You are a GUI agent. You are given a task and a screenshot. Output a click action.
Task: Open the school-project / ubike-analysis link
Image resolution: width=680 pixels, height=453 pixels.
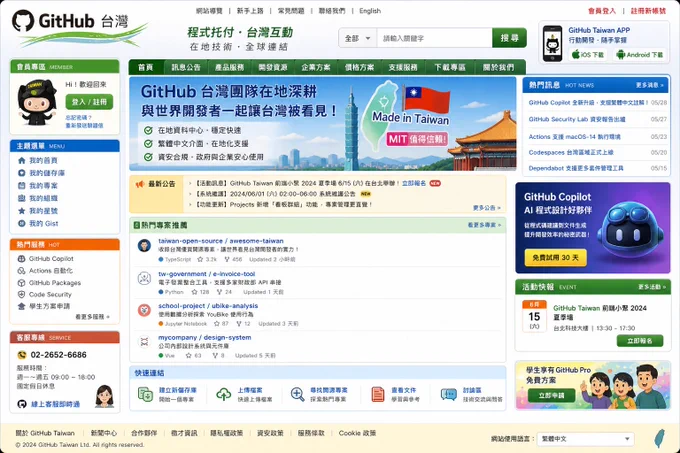(208, 306)
